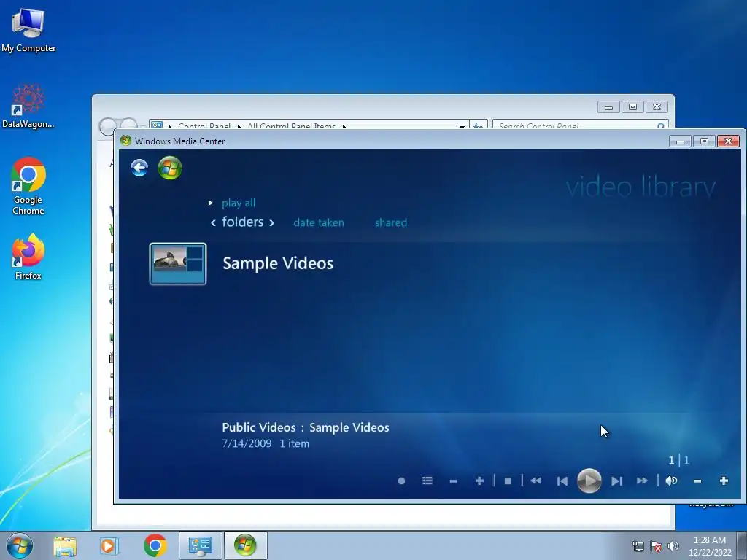Open the Media Center green start button
This screenshot has width=747, height=560.
(x=170, y=168)
